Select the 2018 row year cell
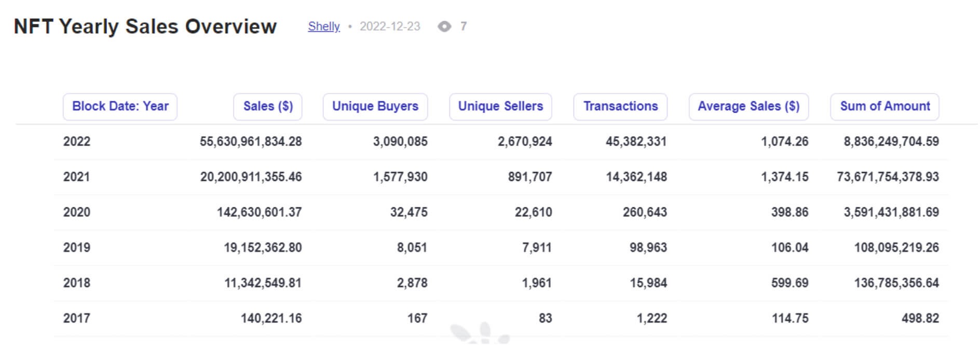Screen dimensions: 980x348 pyautogui.click(x=77, y=283)
